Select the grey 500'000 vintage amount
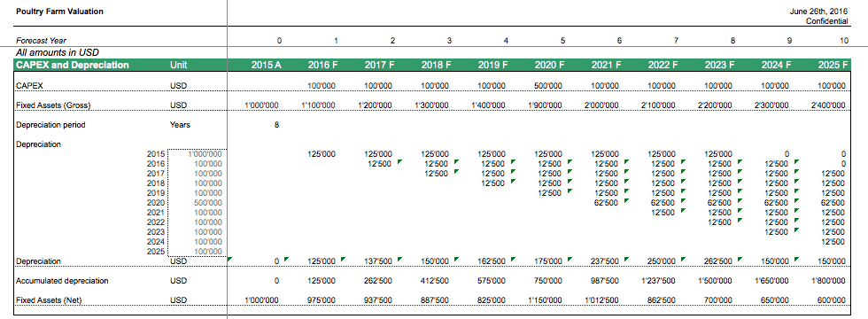Screen dimensions: 868x319 tap(208, 203)
